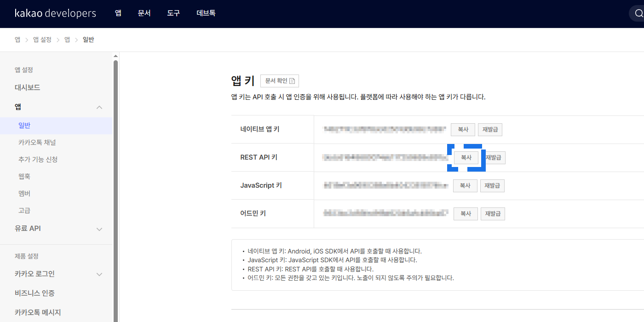
Task: Open 추가 기능 신청 sidebar item
Action: [x=38, y=160]
